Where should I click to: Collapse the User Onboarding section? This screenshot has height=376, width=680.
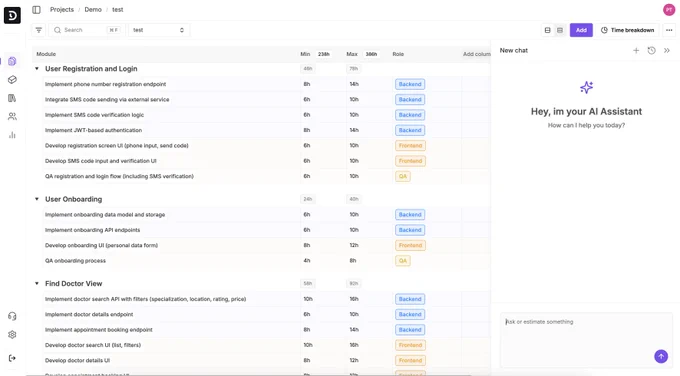37,199
